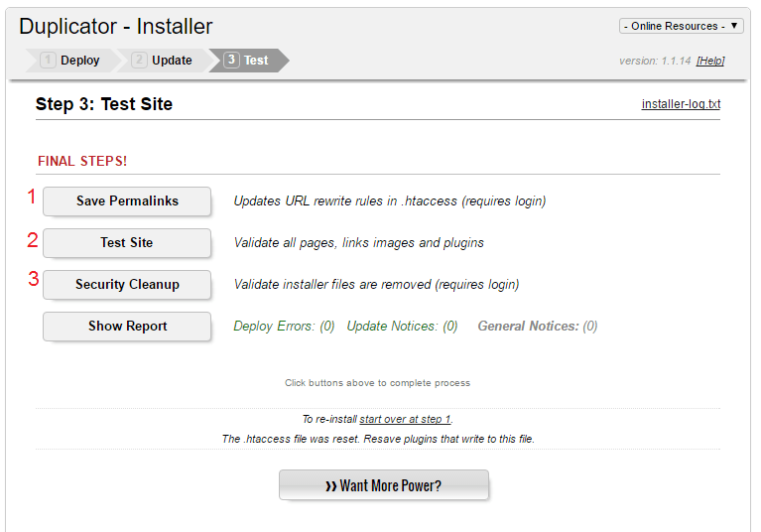This screenshot has height=532, width=761.
Task: Run Security Cleanup
Action: (x=127, y=285)
